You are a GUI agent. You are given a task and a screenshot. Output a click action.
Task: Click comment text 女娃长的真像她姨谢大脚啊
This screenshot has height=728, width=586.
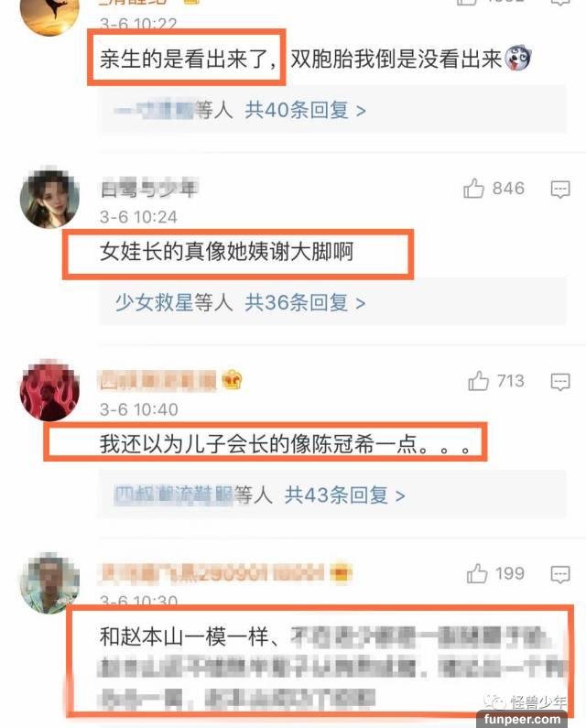tap(226, 252)
